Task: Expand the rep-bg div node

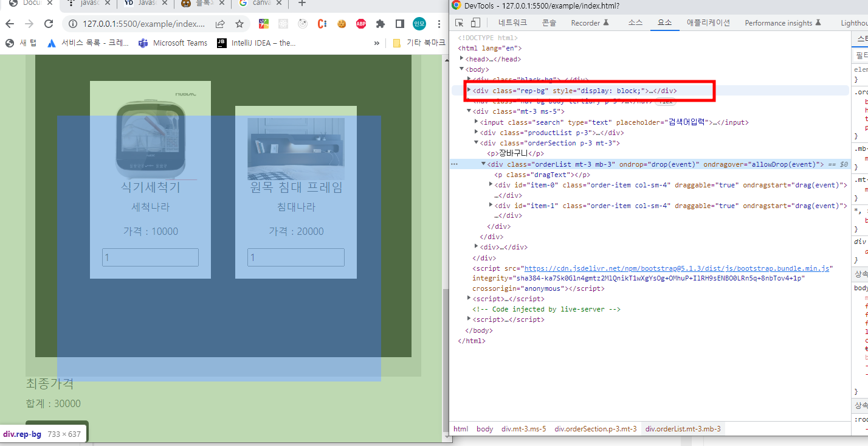Action: pos(469,90)
